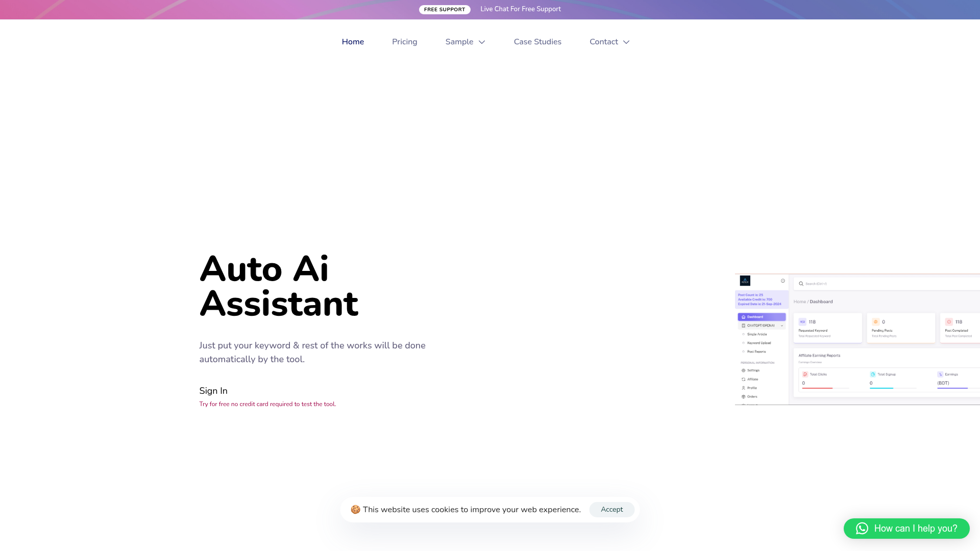Click the Profile person icon in preview

coord(743,388)
